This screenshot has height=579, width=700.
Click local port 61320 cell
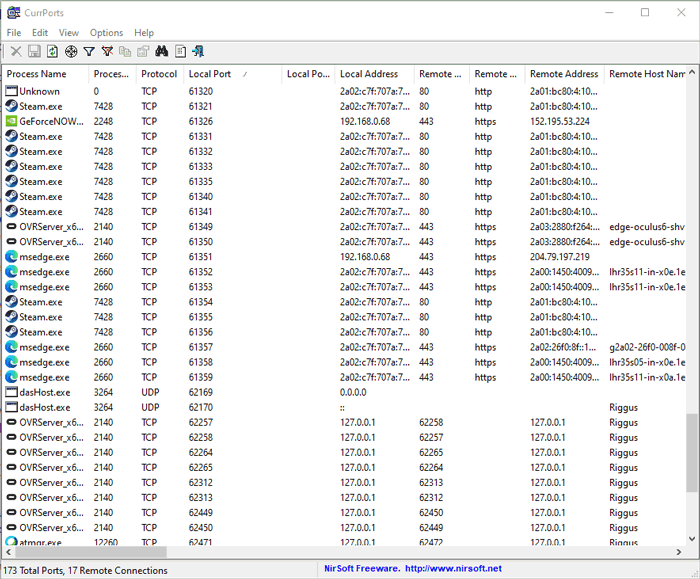(200, 91)
